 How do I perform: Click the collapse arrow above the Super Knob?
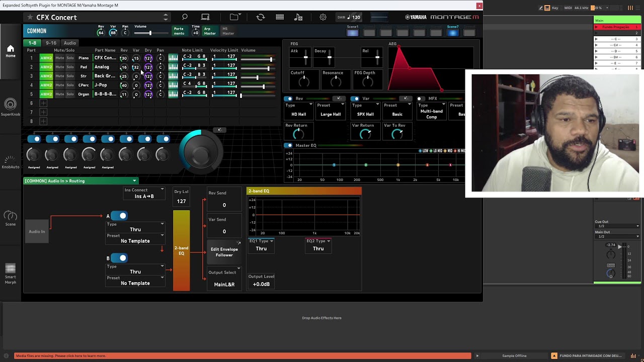(219, 130)
